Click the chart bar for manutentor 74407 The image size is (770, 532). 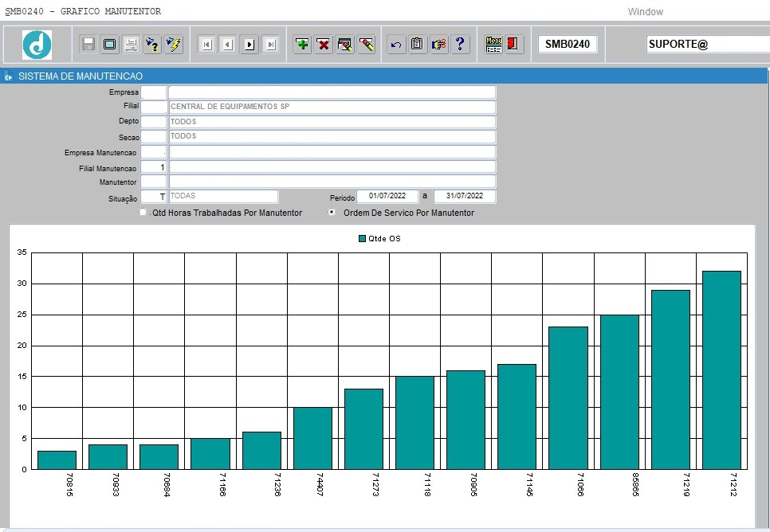[x=312, y=438]
